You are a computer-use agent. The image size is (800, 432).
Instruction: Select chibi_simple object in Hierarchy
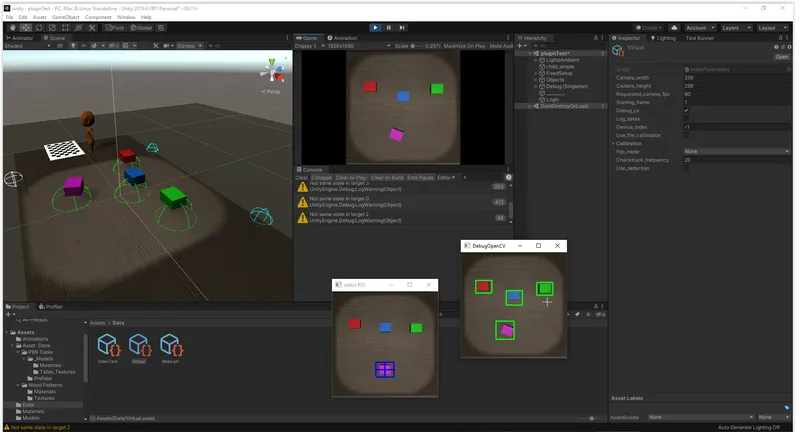point(560,67)
